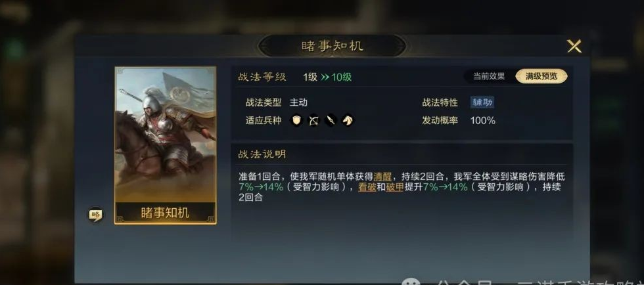Click the shield infantry troop icon
The image size is (644, 285).
(296, 120)
